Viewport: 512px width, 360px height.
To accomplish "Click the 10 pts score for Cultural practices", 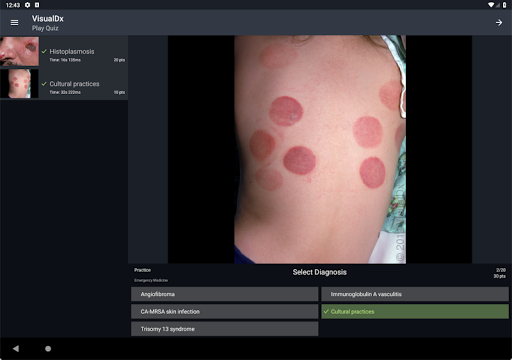I will (119, 92).
